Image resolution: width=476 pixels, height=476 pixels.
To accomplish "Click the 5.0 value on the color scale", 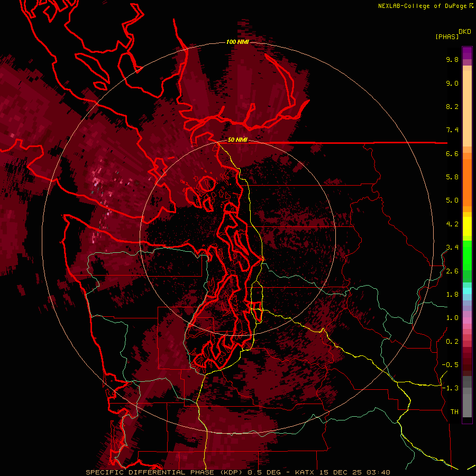I will point(452,200).
